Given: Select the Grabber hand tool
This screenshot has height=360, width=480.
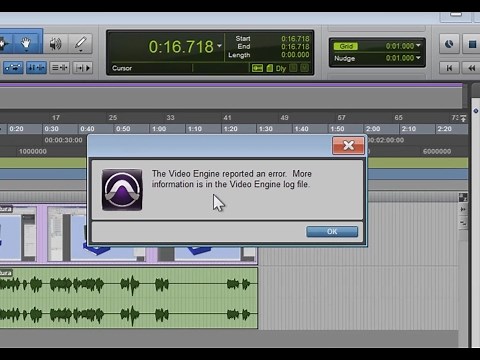Looking at the screenshot, I should click(x=26, y=43).
